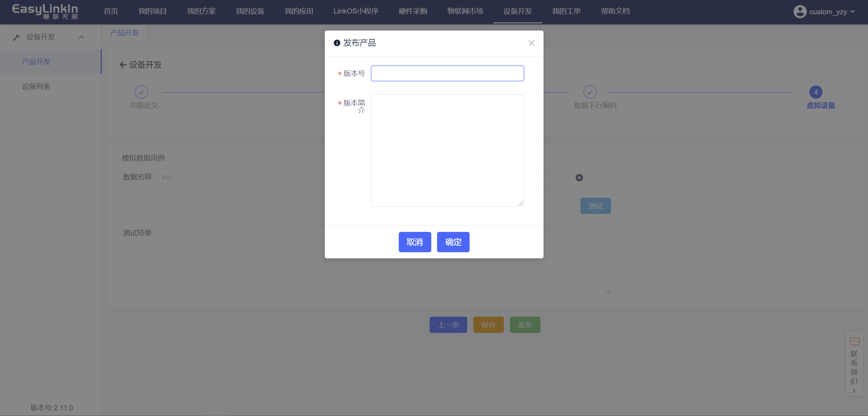Focus the 版本号 input field
Image resolution: width=868 pixels, height=416 pixels.
(x=447, y=73)
